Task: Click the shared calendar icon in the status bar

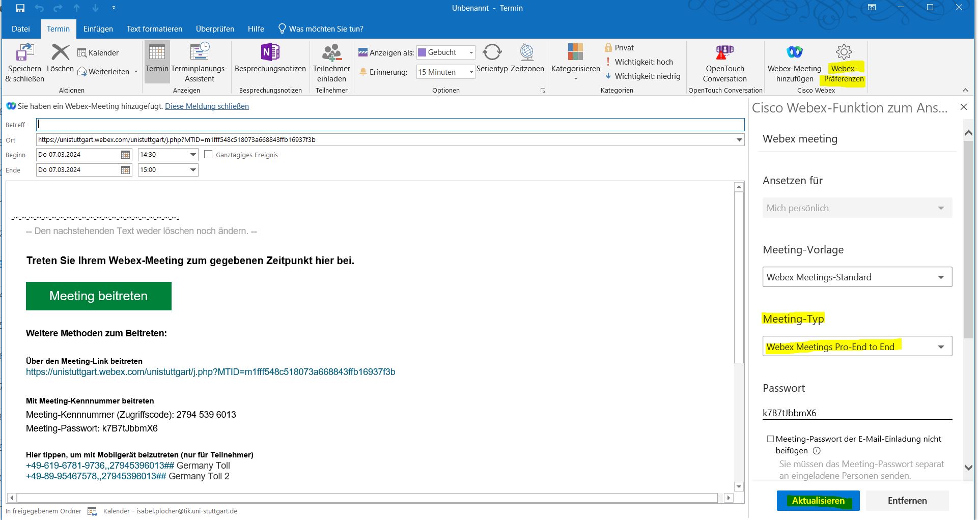Action: click(92, 511)
